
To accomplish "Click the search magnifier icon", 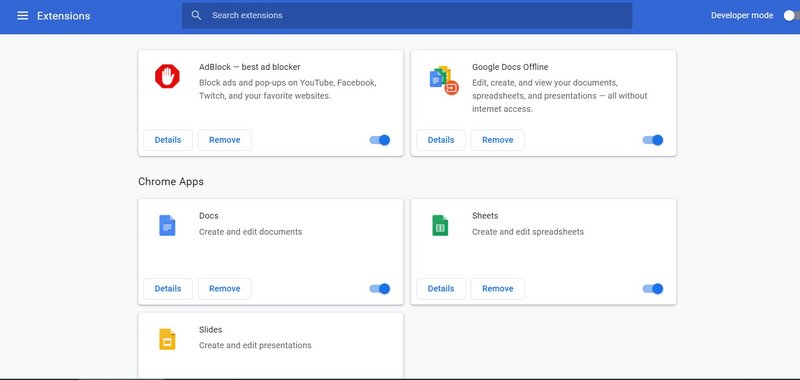I will click(x=196, y=15).
